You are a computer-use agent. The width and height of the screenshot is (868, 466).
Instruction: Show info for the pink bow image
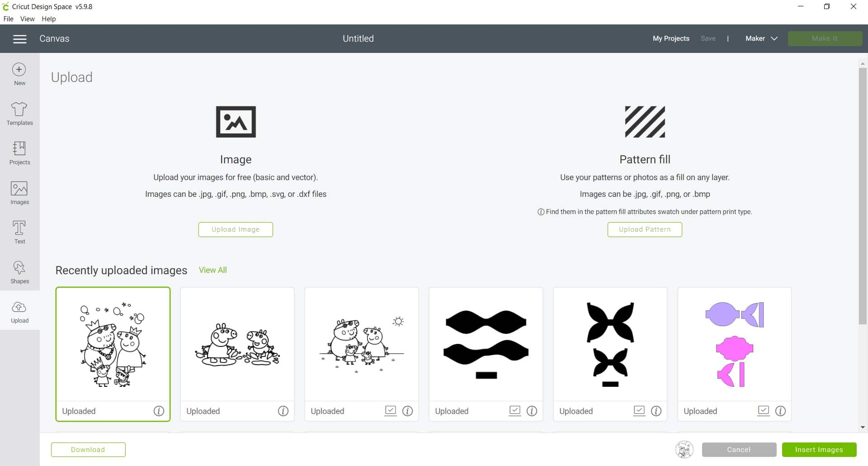(x=780, y=411)
